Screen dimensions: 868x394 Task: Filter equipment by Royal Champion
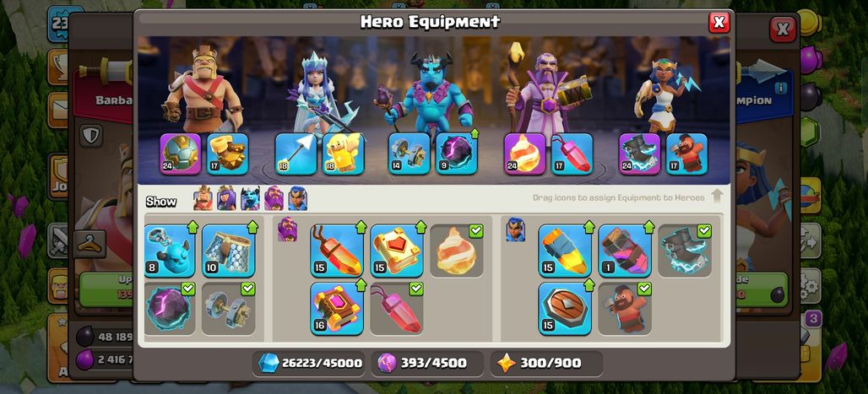coord(297,198)
